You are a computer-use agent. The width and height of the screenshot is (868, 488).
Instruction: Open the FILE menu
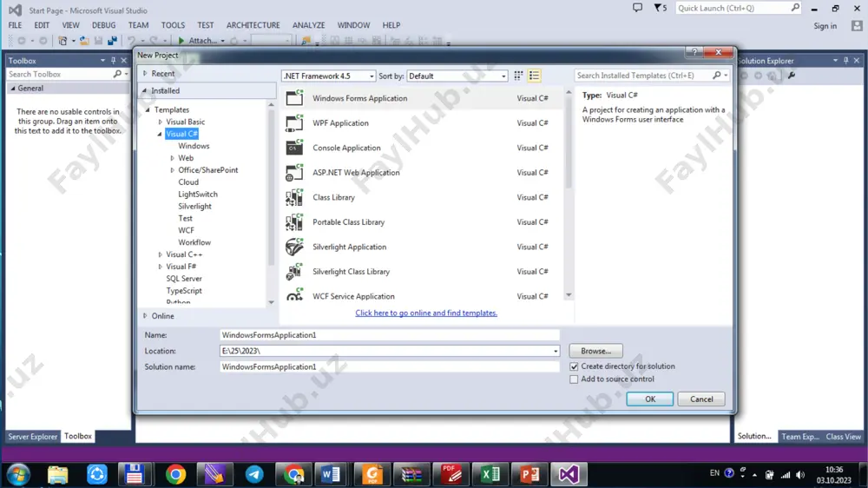coord(15,25)
